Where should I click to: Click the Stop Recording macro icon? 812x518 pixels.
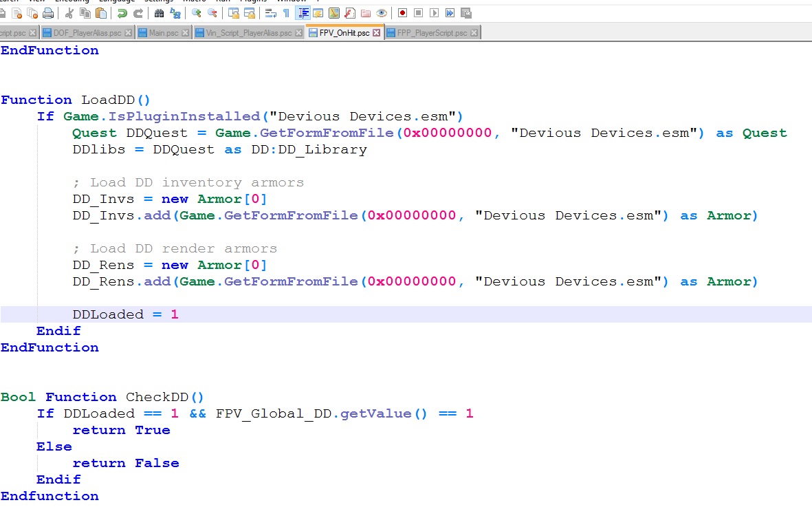coord(419,14)
